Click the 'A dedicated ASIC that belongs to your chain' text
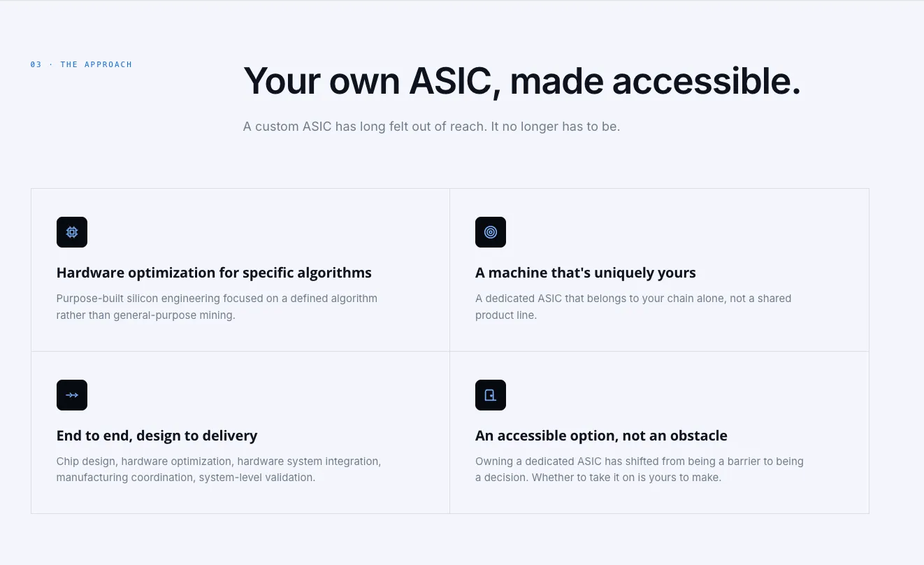Viewport: 924px width, 565px height. pos(633,306)
